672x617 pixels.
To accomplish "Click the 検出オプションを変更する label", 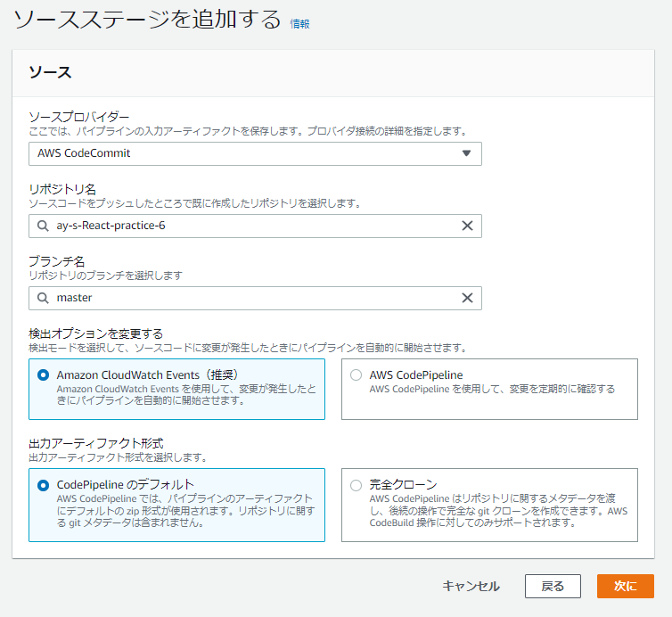I will coord(95,333).
